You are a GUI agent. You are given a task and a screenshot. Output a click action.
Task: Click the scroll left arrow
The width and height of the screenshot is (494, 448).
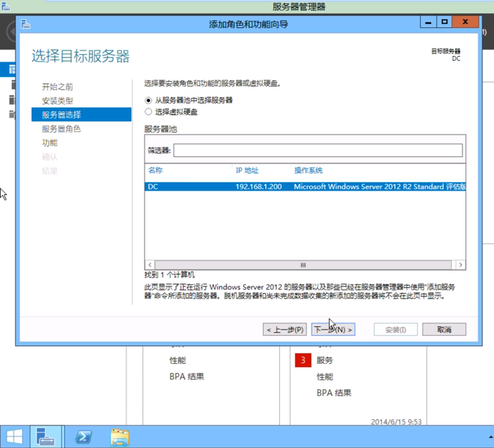(150, 265)
